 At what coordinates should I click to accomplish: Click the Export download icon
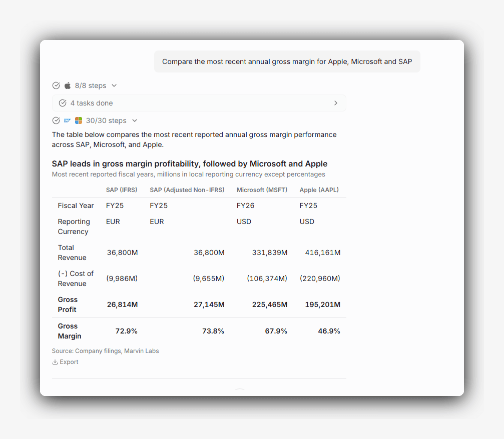click(55, 362)
